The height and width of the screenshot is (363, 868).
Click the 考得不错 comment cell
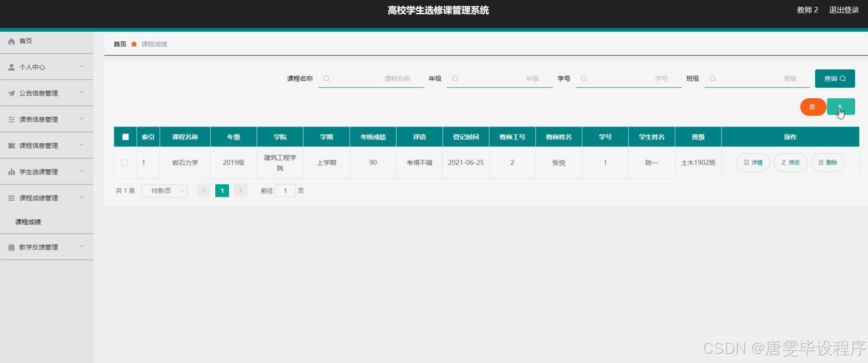coord(420,162)
